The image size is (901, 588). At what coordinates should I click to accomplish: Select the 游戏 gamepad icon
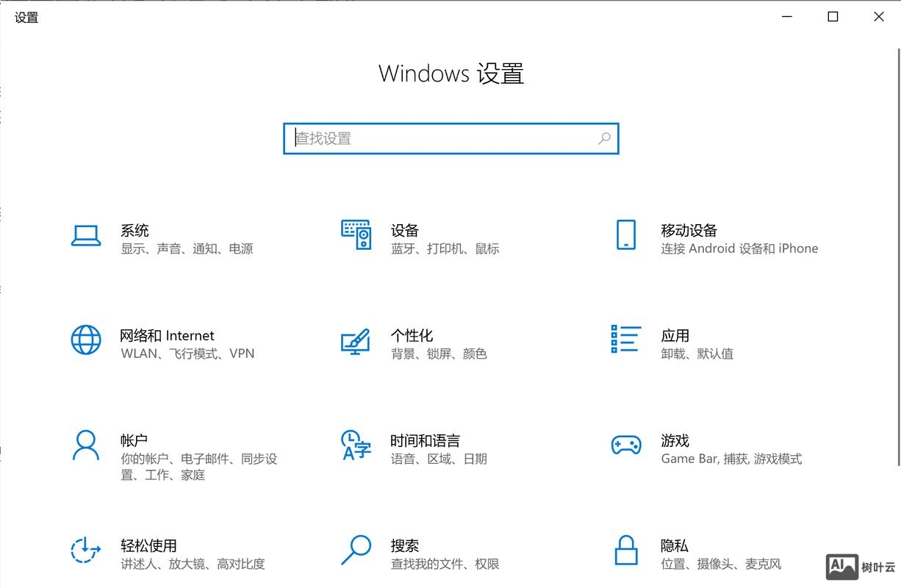(625, 445)
